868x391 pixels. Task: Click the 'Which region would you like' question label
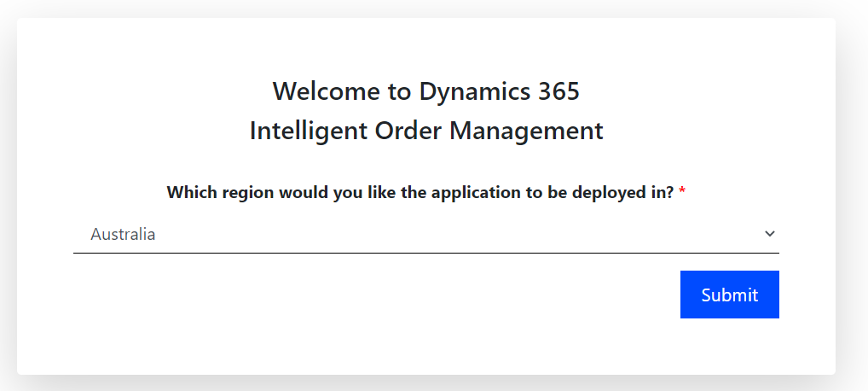click(x=425, y=192)
